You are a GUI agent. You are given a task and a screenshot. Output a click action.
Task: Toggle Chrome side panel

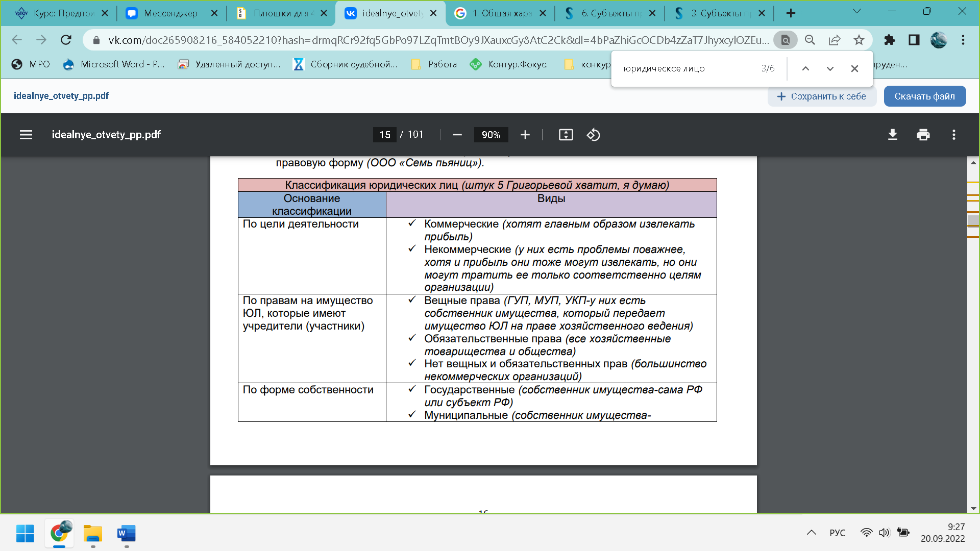[x=914, y=40]
